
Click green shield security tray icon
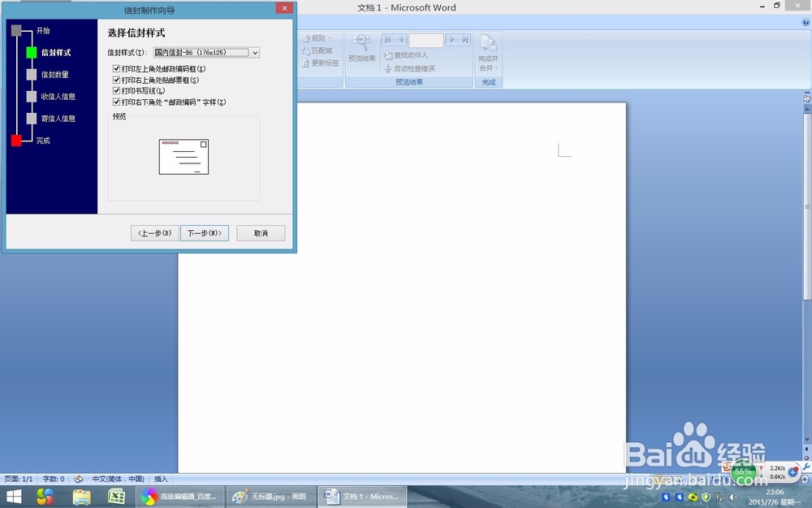(706, 497)
